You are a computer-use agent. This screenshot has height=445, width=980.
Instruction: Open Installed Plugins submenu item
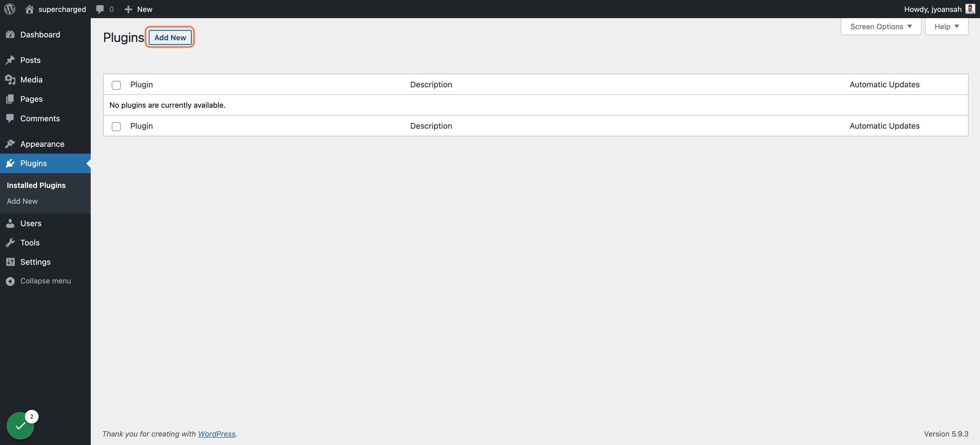(36, 185)
